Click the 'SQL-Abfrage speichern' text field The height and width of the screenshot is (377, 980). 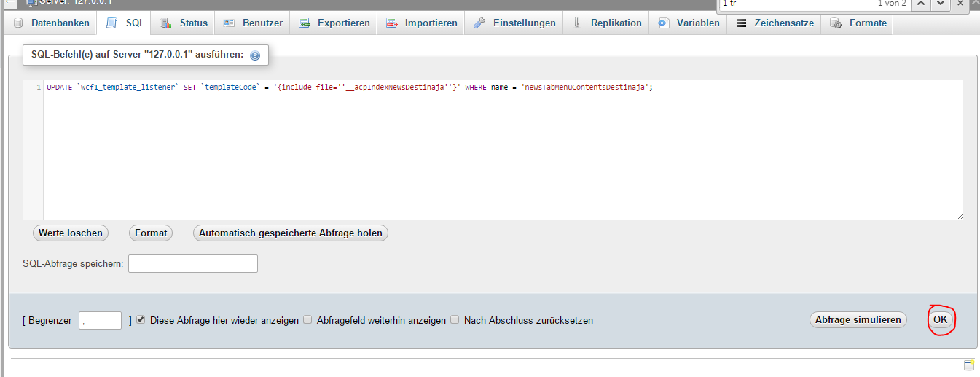point(193,263)
